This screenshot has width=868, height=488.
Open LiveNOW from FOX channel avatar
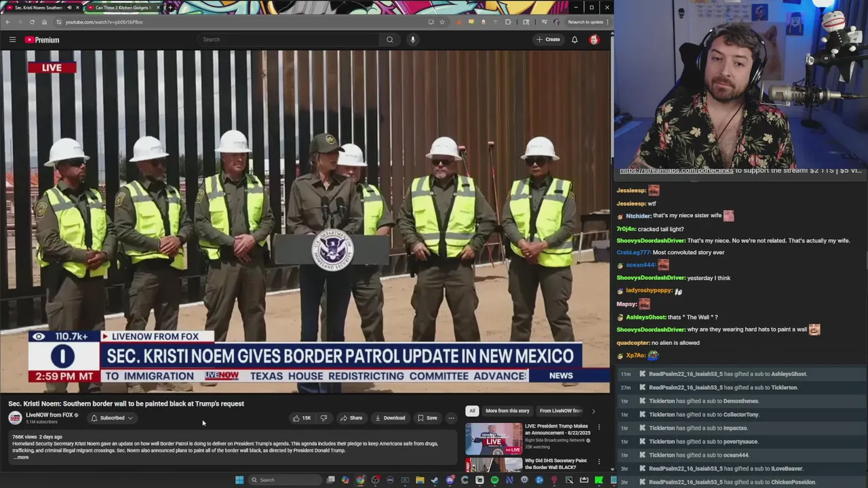tap(15, 418)
